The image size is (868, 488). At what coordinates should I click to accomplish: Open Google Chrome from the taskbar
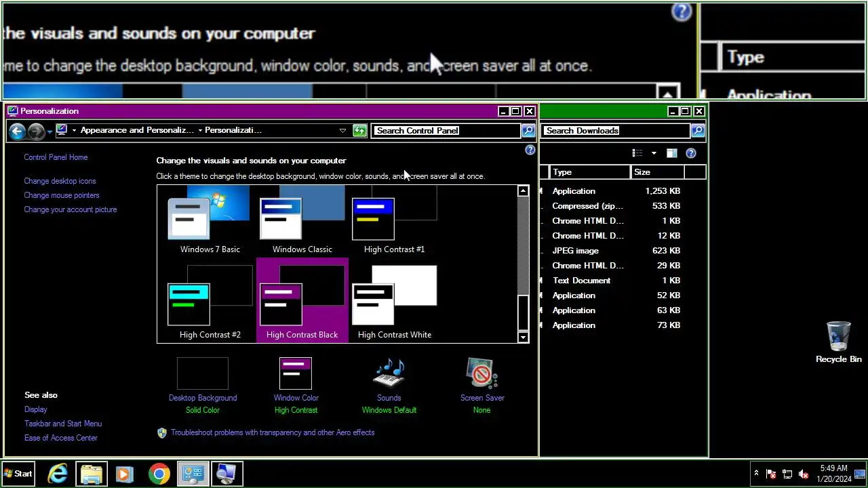coord(159,474)
